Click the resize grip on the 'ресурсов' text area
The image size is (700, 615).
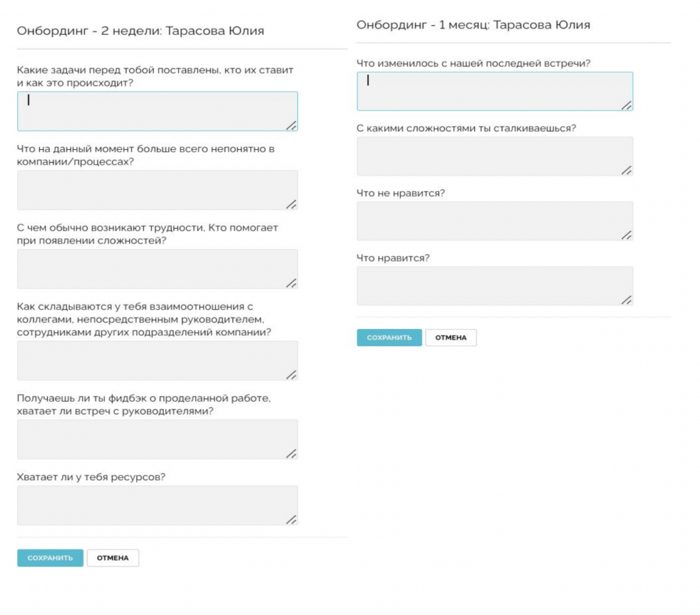pyautogui.click(x=291, y=519)
